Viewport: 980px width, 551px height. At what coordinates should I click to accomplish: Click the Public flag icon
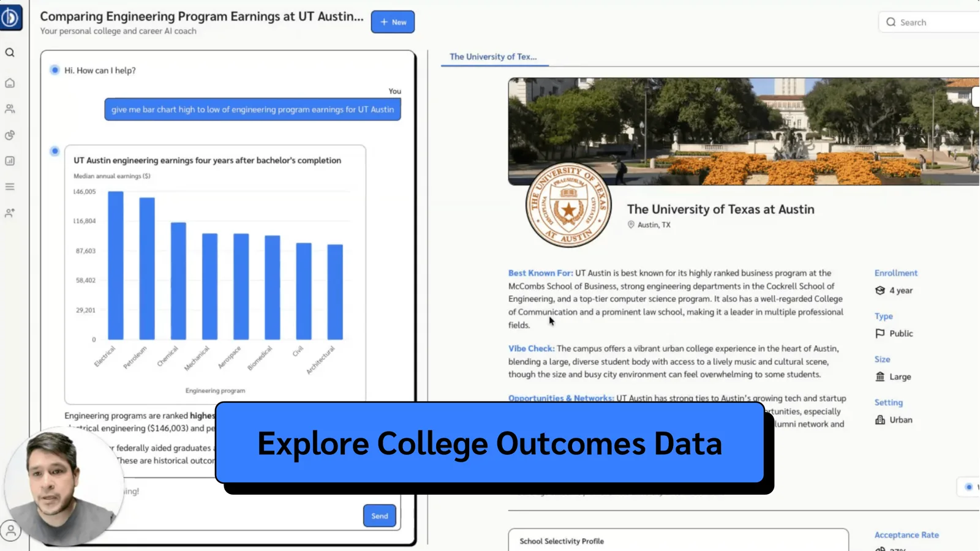coord(880,333)
